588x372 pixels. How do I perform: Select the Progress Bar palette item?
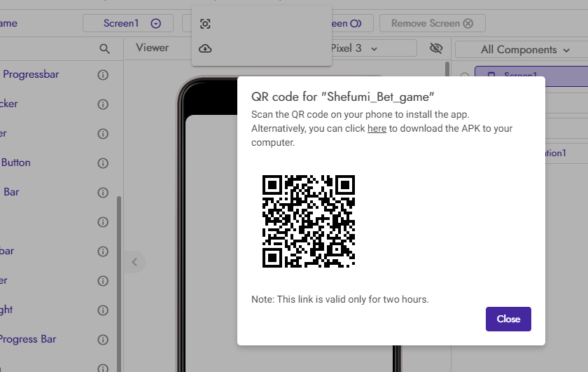coord(28,339)
